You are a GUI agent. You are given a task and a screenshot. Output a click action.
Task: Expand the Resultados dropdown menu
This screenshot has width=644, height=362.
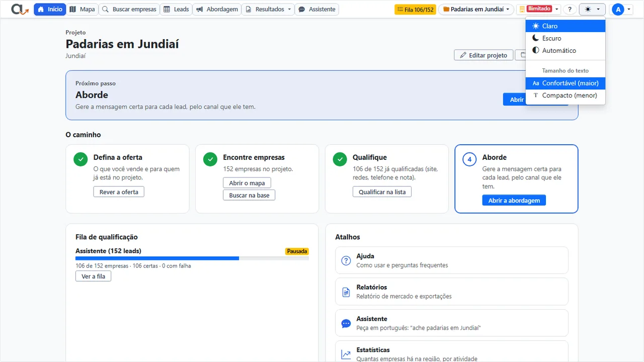(x=268, y=9)
